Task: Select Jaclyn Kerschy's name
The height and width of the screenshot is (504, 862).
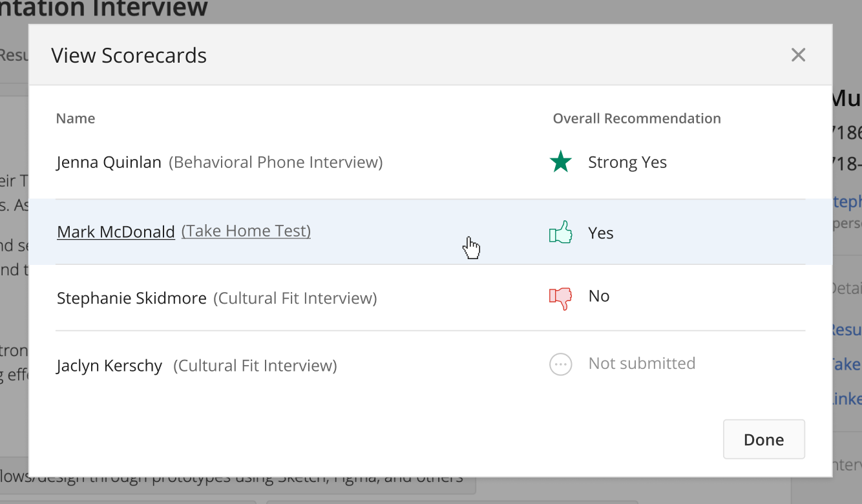Action: [109, 366]
